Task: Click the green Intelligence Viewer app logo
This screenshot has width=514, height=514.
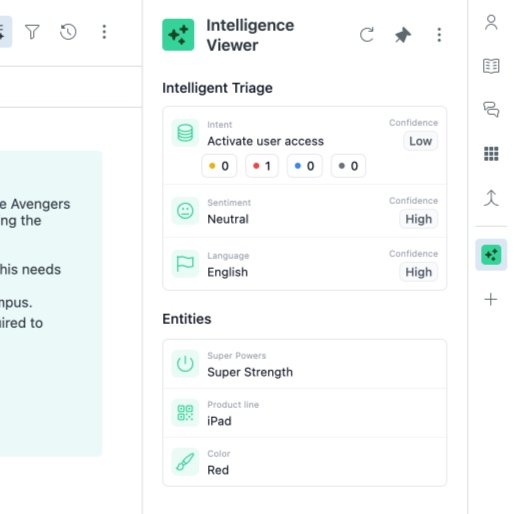Action: (178, 35)
